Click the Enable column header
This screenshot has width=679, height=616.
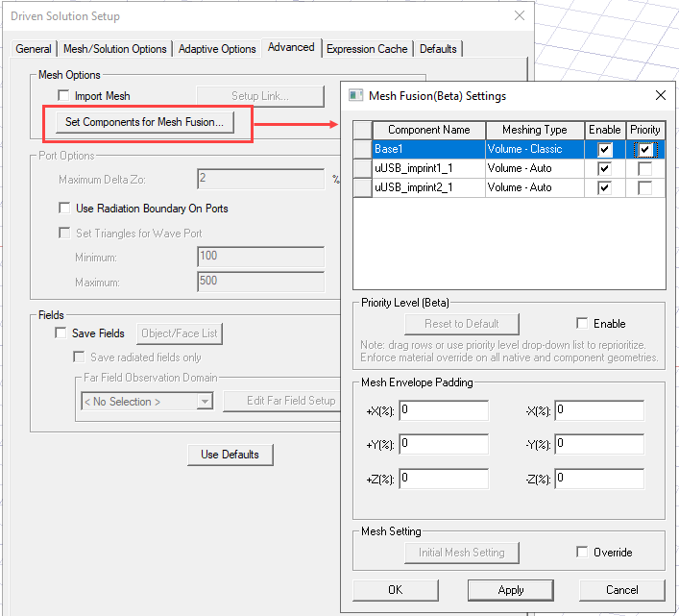pos(604,130)
